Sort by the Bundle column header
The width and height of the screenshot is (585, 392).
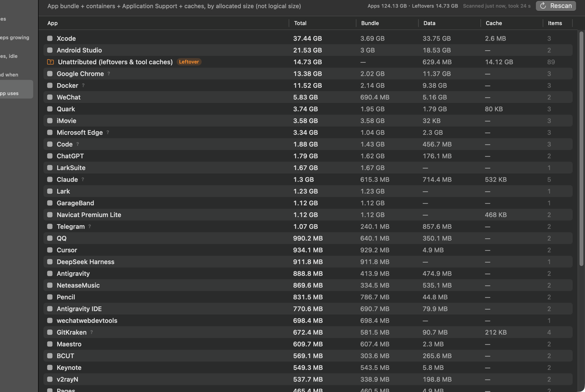[370, 23]
